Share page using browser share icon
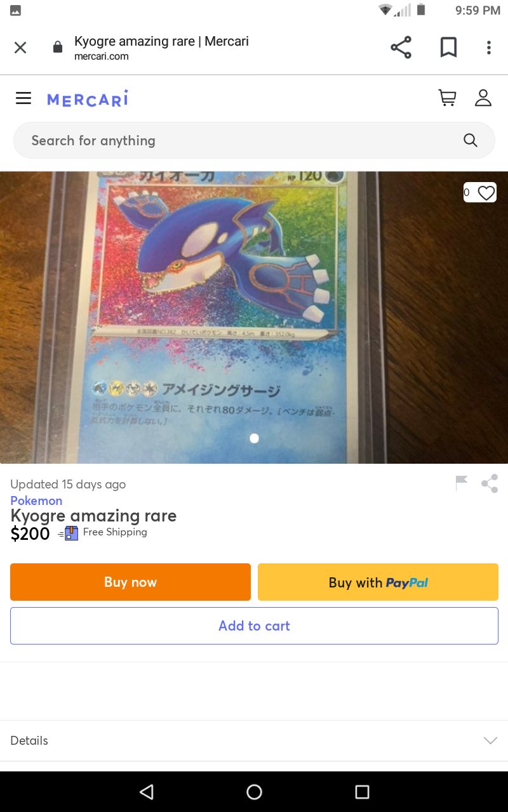508x812 pixels. (401, 48)
